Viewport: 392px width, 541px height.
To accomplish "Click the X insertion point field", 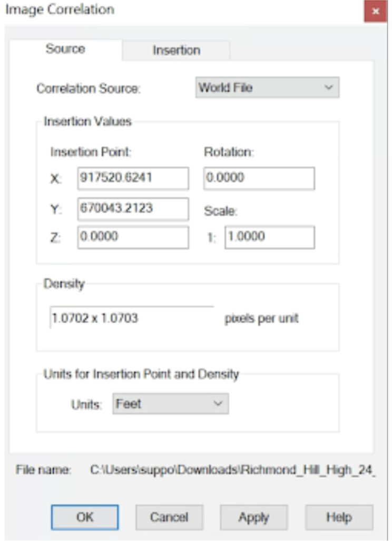I will coord(133,178).
